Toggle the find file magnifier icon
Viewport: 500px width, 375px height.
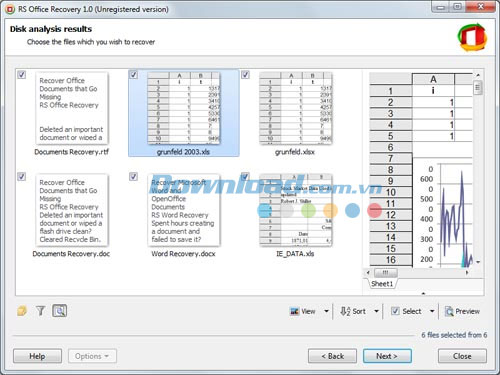click(60, 311)
